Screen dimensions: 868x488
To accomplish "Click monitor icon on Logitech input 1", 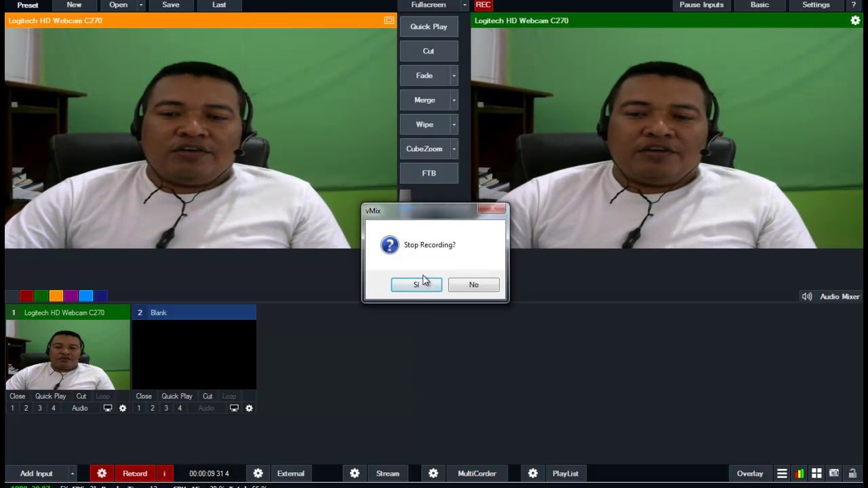I will [107, 408].
